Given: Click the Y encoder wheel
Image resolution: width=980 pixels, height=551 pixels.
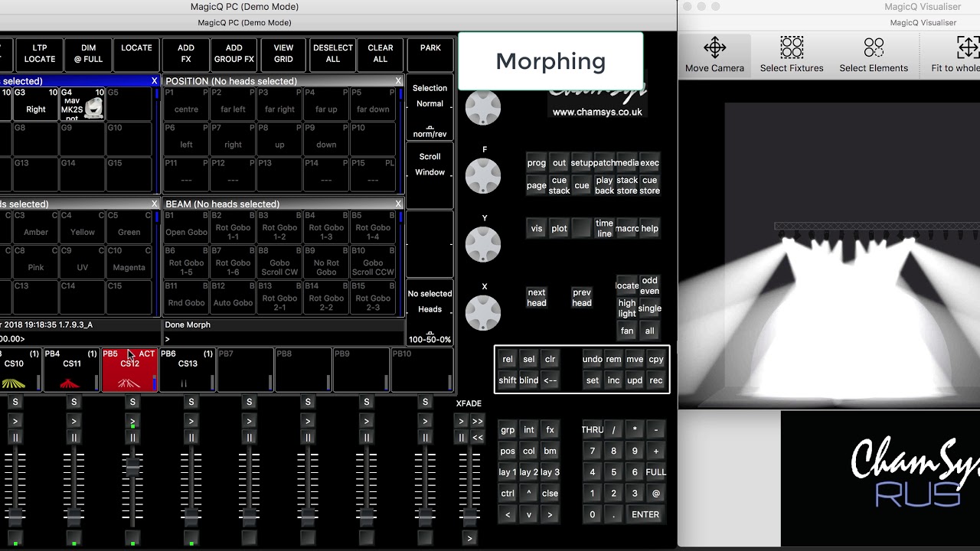Looking at the screenshot, I should pyautogui.click(x=483, y=244).
